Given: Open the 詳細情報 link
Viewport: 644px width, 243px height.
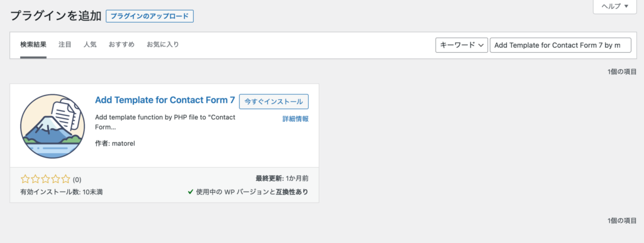Looking at the screenshot, I should pos(296,119).
